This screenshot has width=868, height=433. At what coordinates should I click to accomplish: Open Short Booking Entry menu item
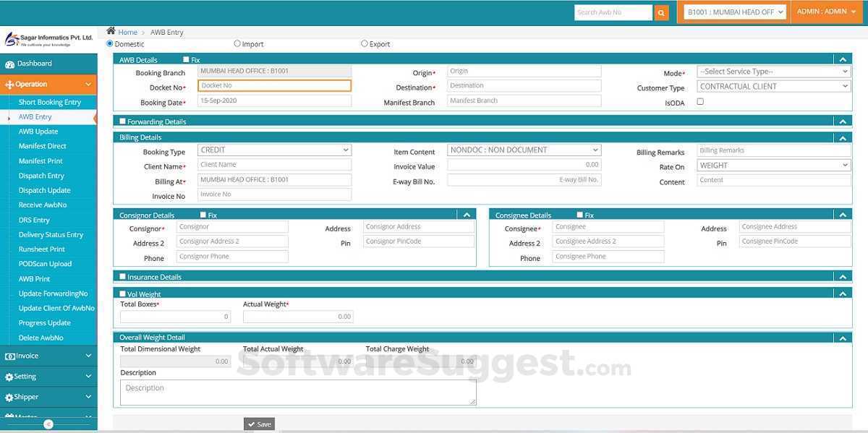coord(50,103)
